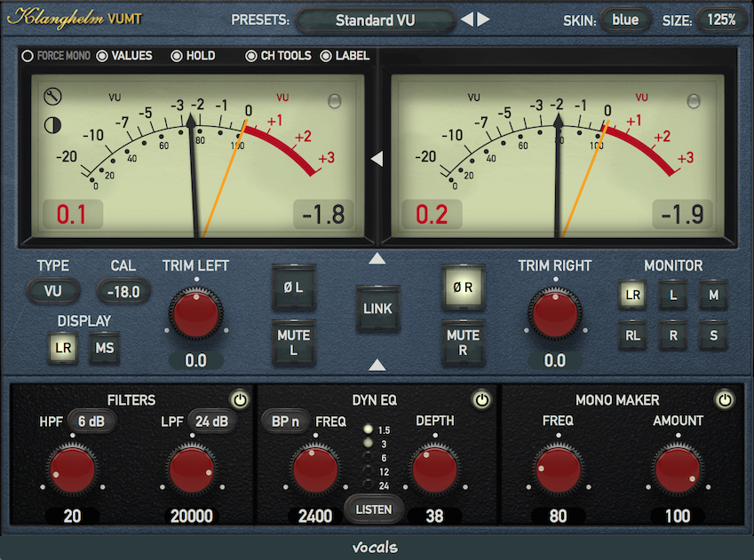
Task: Select LR in the Monitor section
Action: [633, 295]
